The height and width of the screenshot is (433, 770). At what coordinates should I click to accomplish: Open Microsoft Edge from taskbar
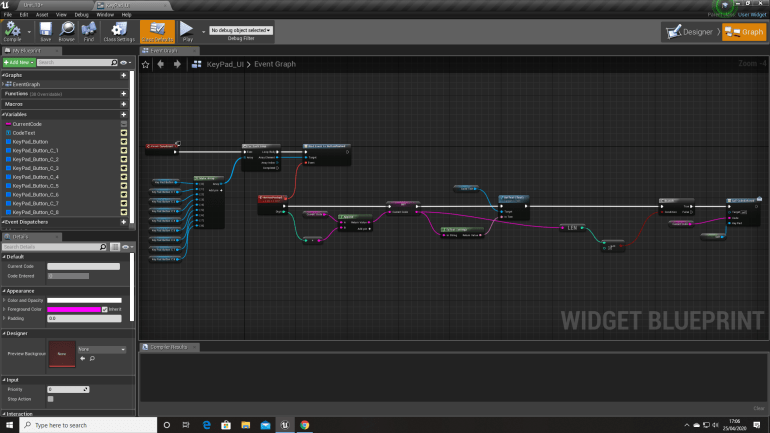click(x=206, y=425)
